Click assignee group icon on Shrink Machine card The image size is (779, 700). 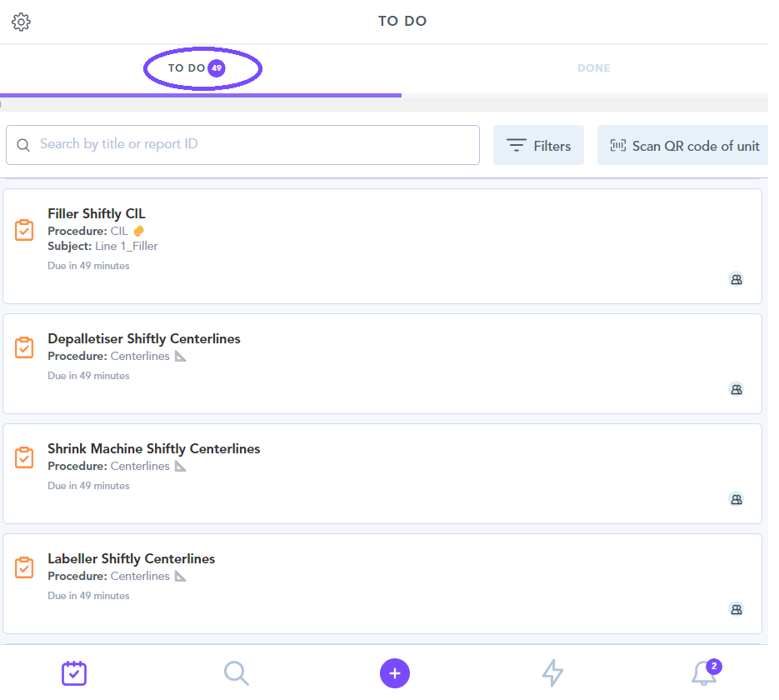[x=736, y=499]
